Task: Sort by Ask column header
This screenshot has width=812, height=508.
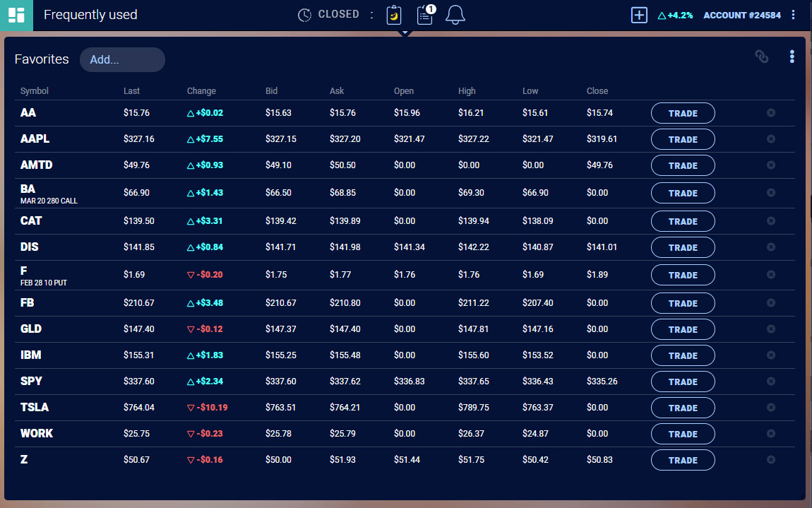Action: [x=337, y=90]
